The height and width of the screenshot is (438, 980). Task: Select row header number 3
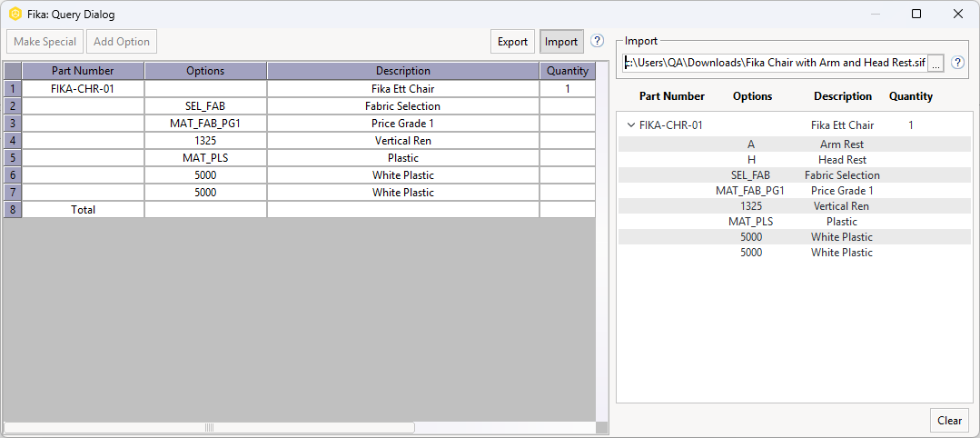pos(13,124)
